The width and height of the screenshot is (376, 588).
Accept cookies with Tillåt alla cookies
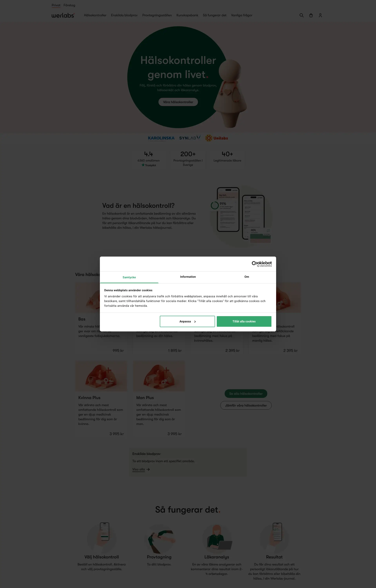point(244,321)
